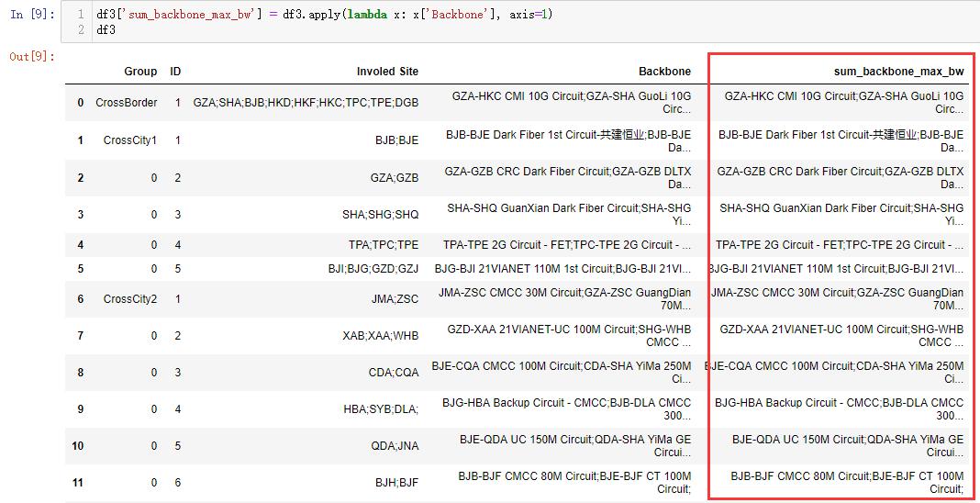Viewport: 980px width, 503px height.
Task: Click the Group column header
Action: 140,72
